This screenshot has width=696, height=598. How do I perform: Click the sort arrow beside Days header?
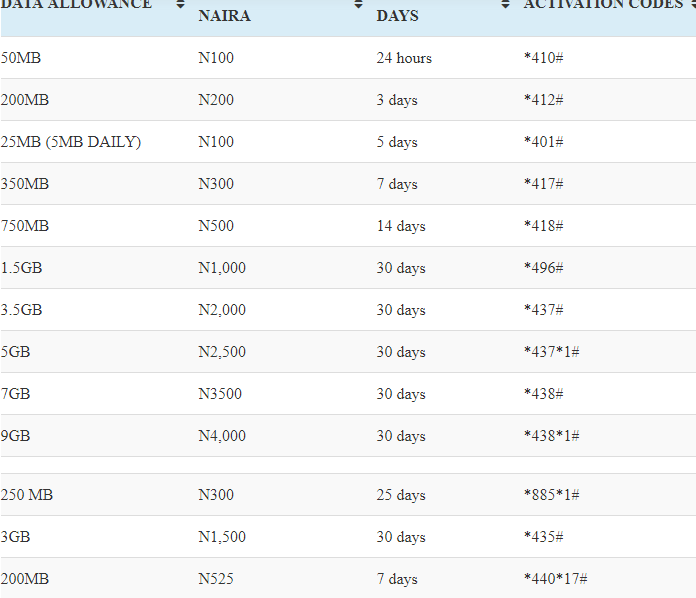pyautogui.click(x=506, y=5)
